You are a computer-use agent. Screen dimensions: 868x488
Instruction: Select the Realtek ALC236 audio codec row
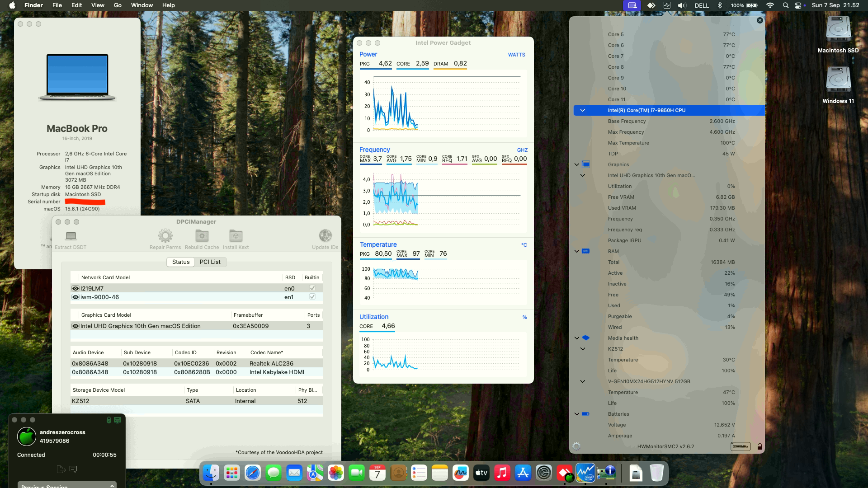coord(197,363)
